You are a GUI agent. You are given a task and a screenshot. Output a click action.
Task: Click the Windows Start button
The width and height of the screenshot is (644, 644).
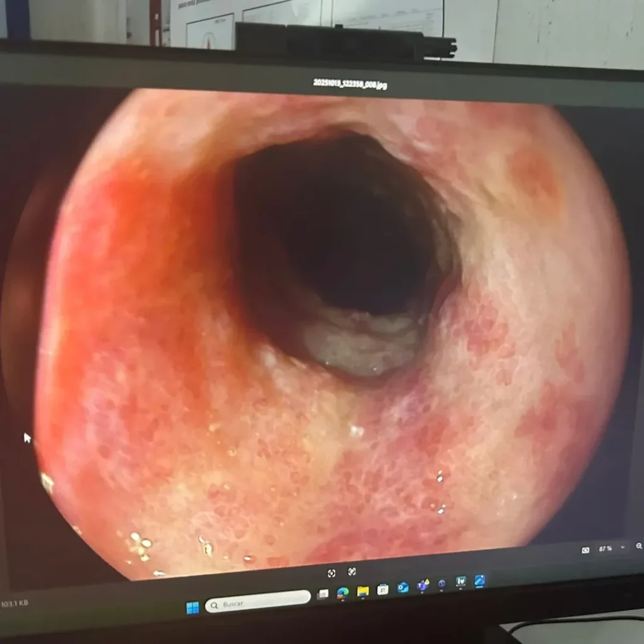coord(192,608)
